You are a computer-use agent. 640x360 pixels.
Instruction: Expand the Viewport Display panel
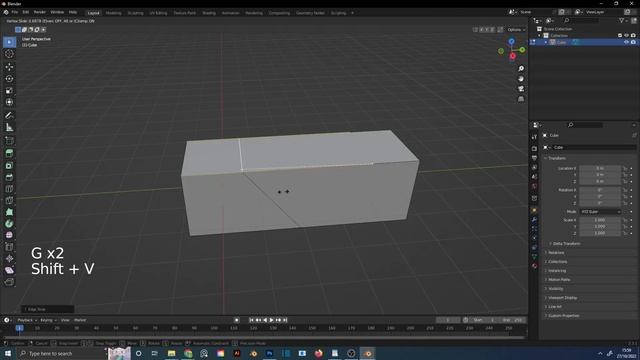click(x=561, y=298)
